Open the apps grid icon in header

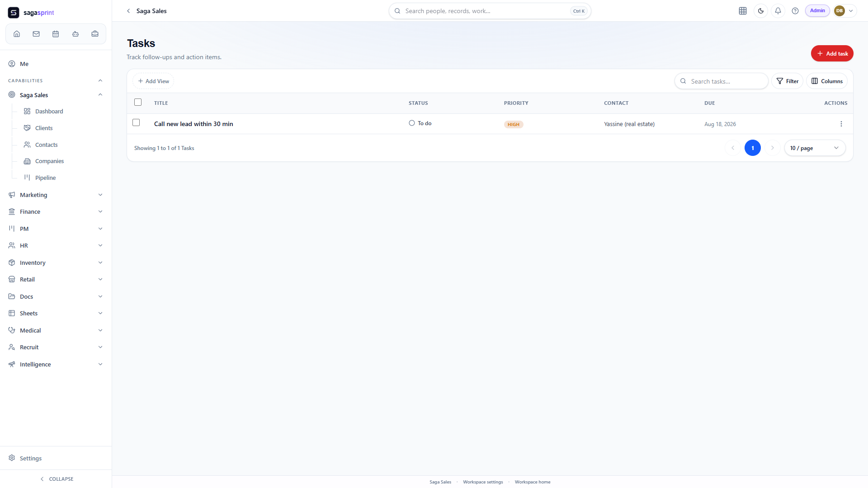click(x=743, y=11)
